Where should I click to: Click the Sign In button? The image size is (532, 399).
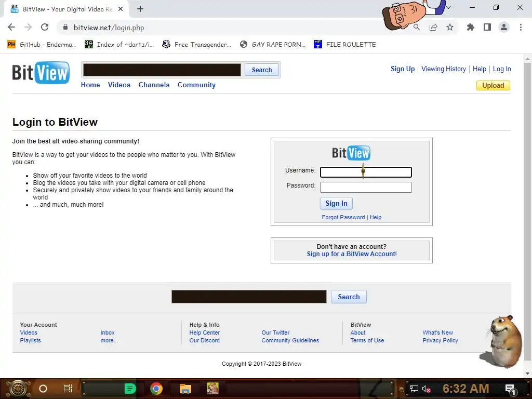pyautogui.click(x=336, y=203)
